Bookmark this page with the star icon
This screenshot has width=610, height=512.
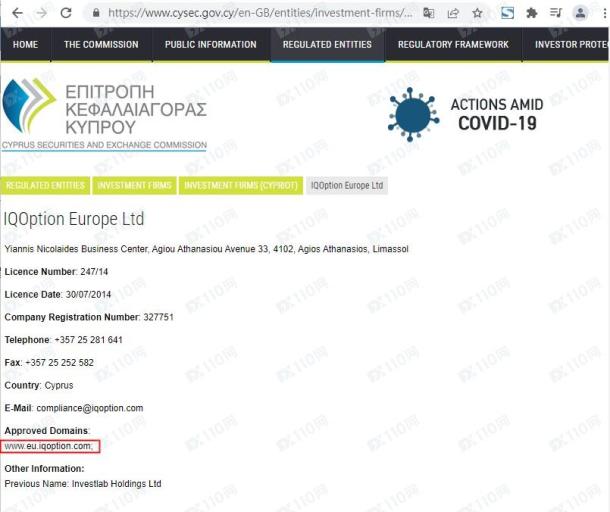(x=477, y=13)
